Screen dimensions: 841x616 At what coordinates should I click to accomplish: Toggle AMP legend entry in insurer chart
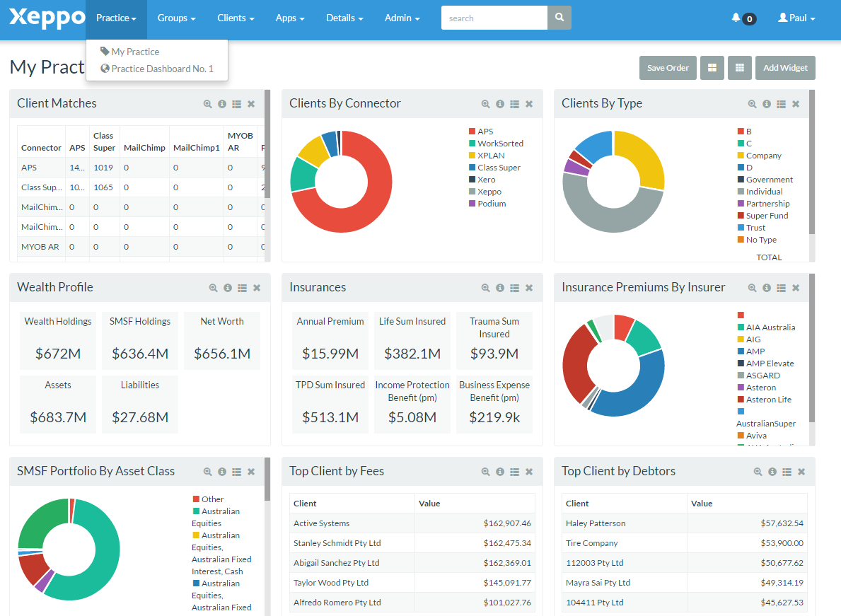[755, 351]
